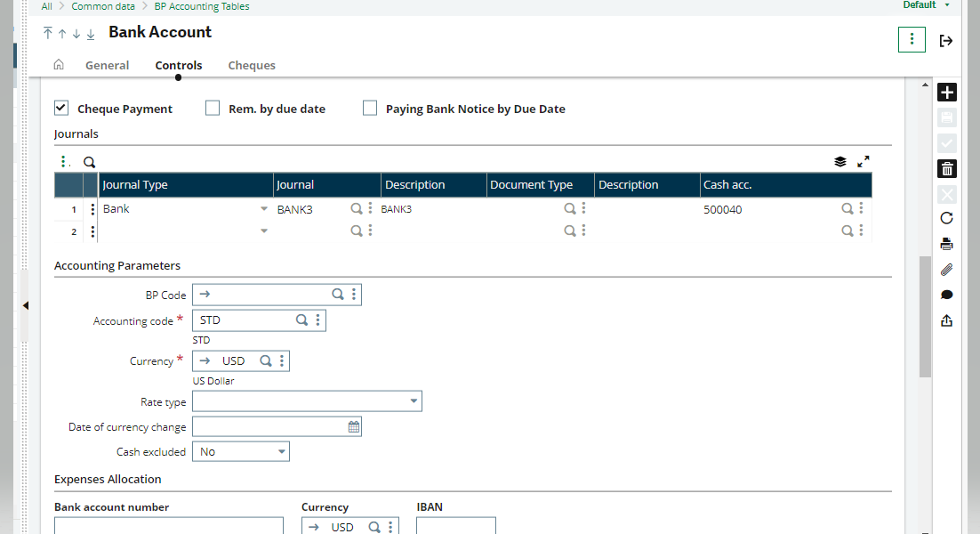The height and width of the screenshot is (534, 980).
Task: Open the BP Accounting Tables breadcrumb link
Action: 201,6
